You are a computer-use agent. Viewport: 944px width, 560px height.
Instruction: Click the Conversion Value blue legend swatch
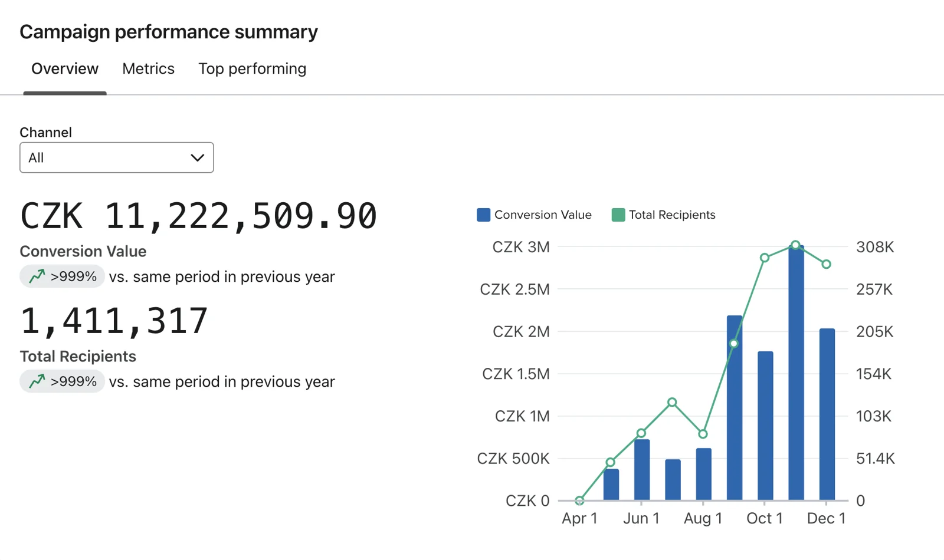tap(483, 215)
